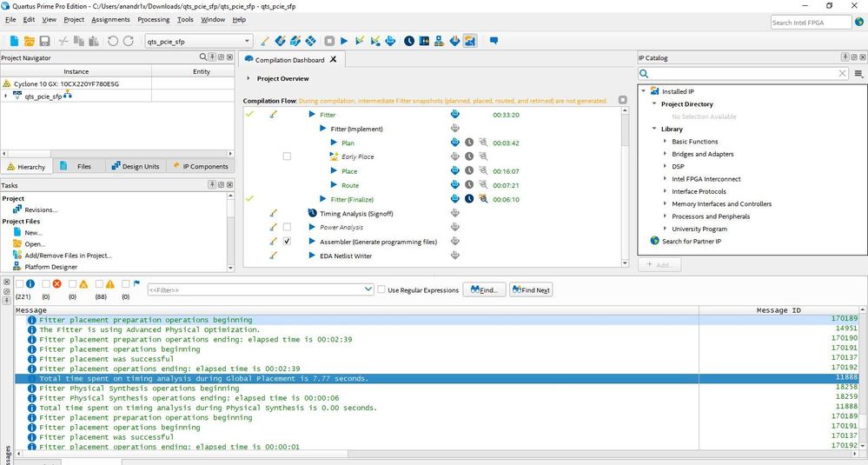Viewport: 868px width, 465px height.
Task: Open the qts_pcie_sfp revision dropdown in toolbar
Action: pyautogui.click(x=248, y=41)
